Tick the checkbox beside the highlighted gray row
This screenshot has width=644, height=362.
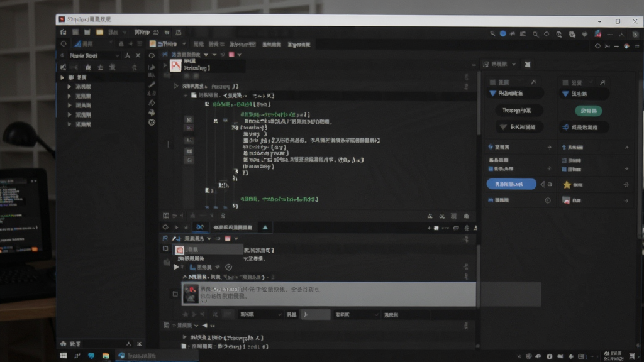tap(175, 294)
